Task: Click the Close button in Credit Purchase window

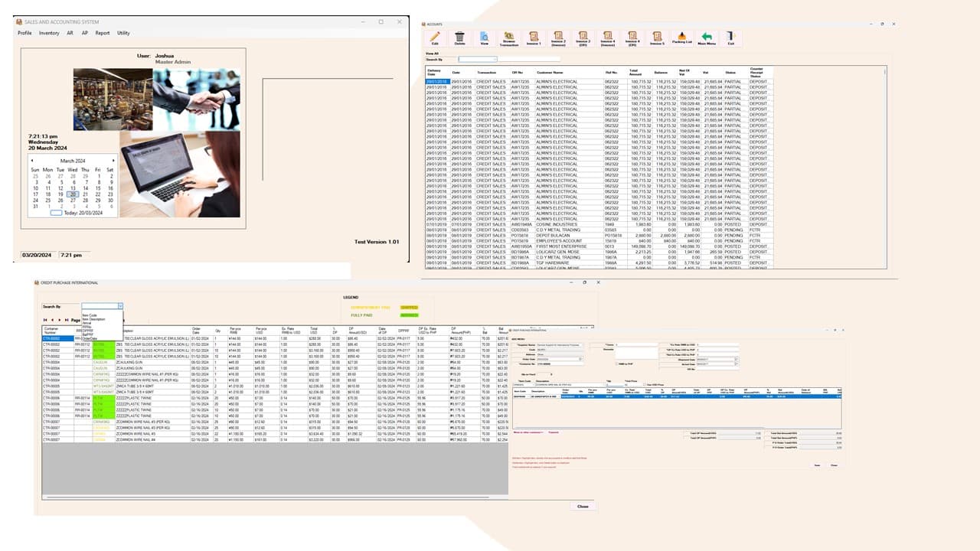Action: (582, 506)
